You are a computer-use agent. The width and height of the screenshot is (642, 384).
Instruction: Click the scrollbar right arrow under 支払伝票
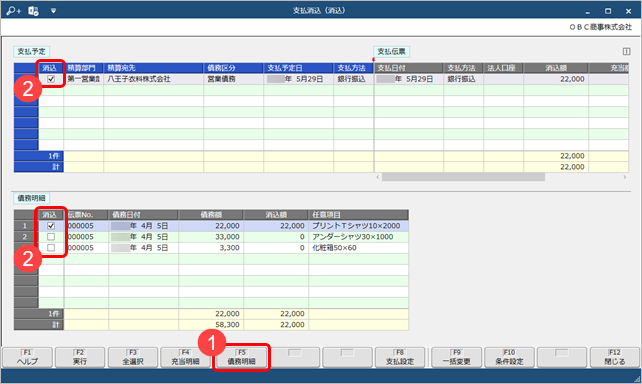[625, 177]
